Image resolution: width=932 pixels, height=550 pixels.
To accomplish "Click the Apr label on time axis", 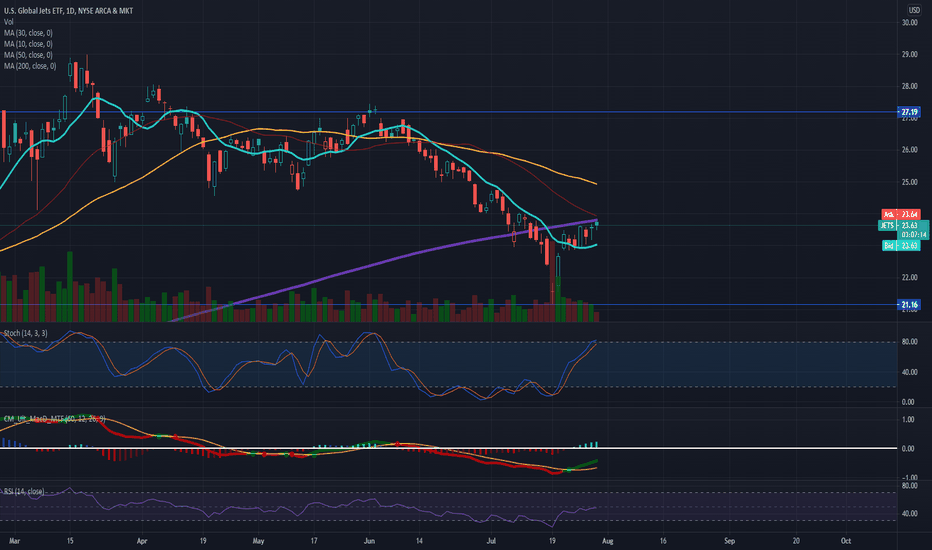I will tap(141, 541).
